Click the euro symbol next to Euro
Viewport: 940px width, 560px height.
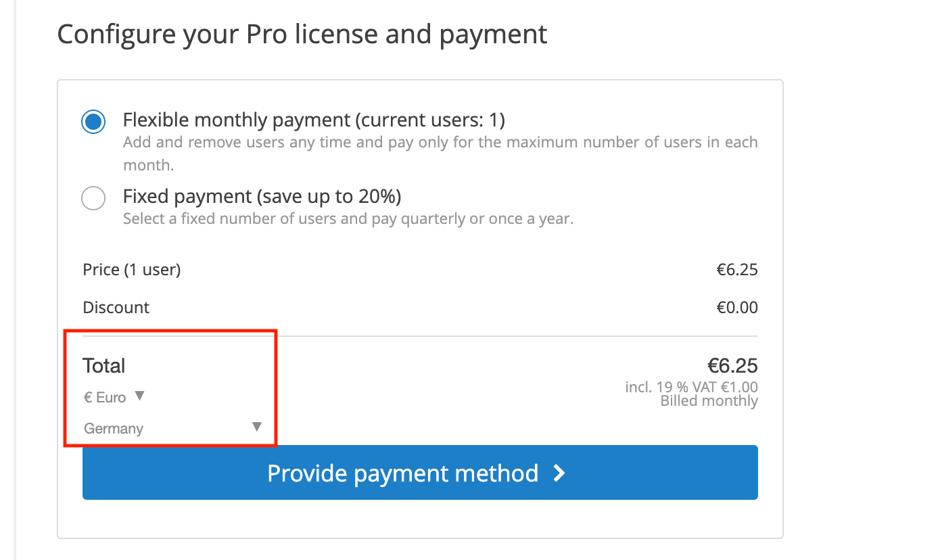point(87,397)
